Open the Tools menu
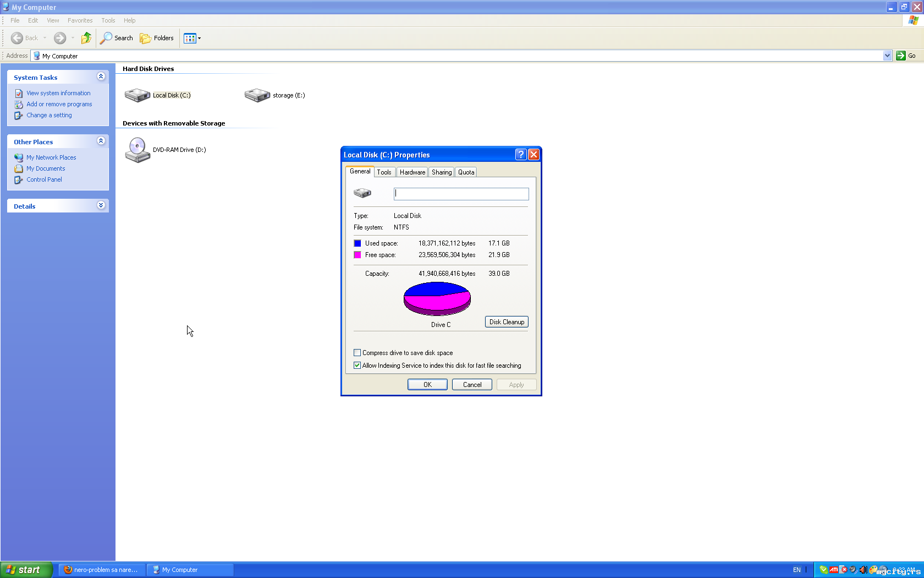 (x=108, y=20)
